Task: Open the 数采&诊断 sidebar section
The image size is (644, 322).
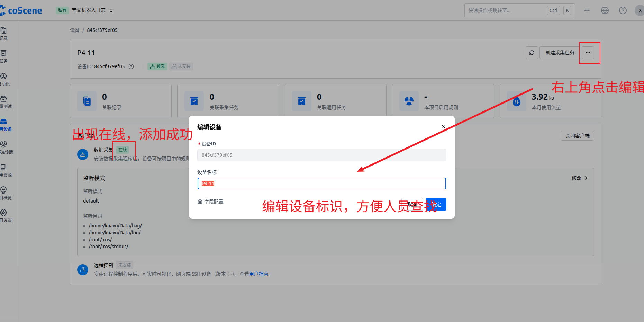Action: (4, 147)
